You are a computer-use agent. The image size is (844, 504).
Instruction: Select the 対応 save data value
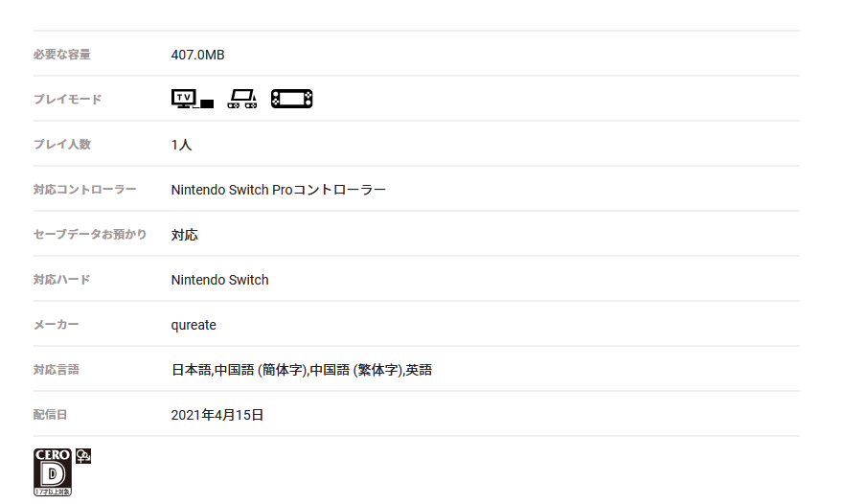pyautogui.click(x=185, y=235)
